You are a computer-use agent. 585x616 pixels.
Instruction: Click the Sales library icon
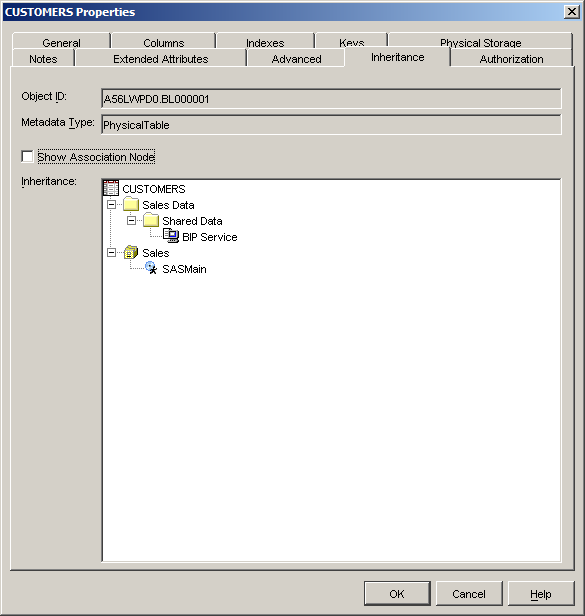coord(131,252)
